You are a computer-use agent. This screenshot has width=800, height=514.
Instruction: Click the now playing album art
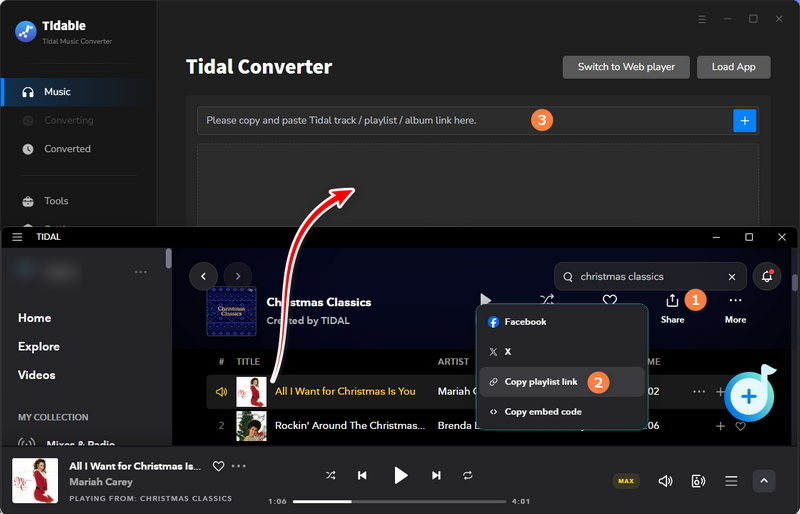(x=35, y=480)
